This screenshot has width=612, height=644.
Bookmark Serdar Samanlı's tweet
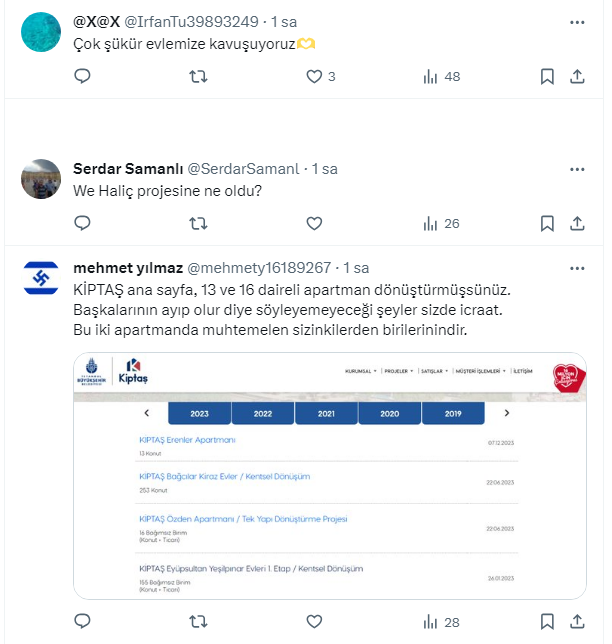point(548,223)
